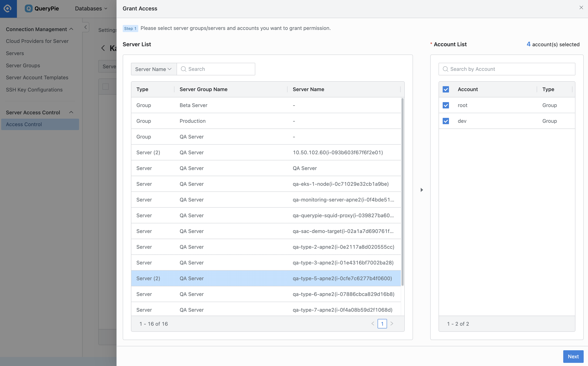This screenshot has width=588, height=366.
Task: Select Access Control in sidebar
Action: coord(40,124)
